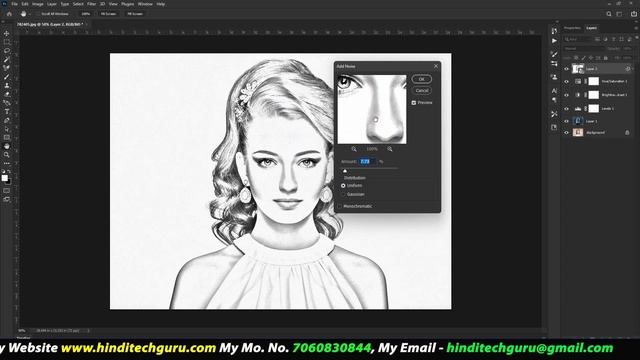
Task: Open the layer blend mode dropdown
Action: [584, 49]
